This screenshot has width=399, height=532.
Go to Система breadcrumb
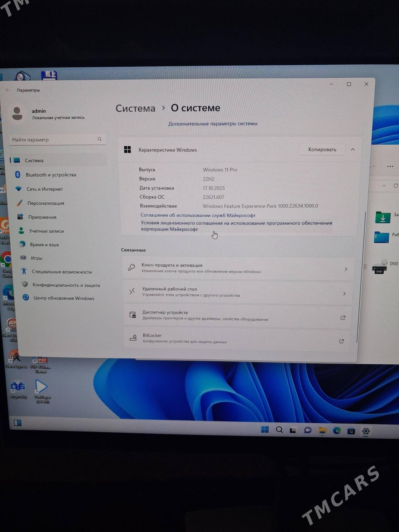coord(135,108)
